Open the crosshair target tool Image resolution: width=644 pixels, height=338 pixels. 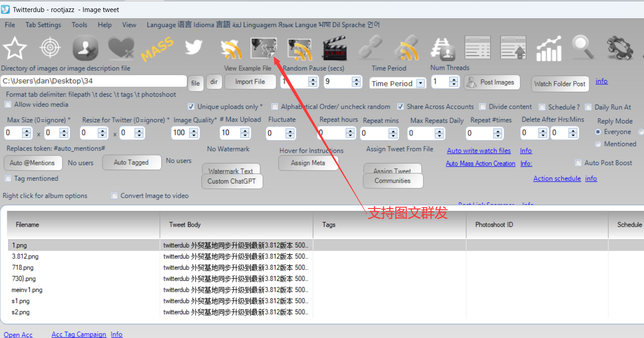tap(50, 48)
